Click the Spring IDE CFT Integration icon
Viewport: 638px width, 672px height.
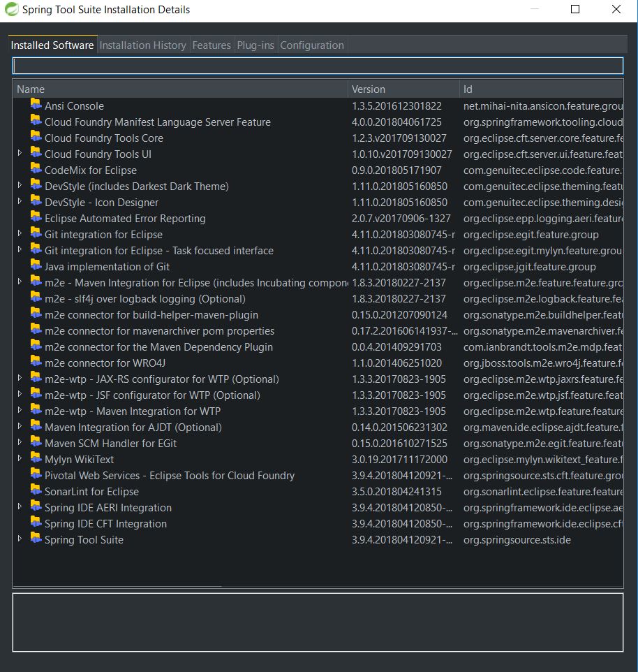pyautogui.click(x=36, y=523)
